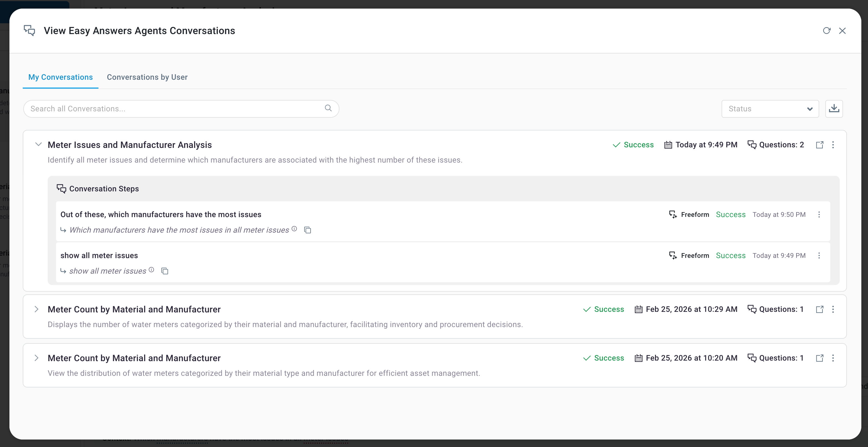Open the Status filter dropdown

[770, 109]
